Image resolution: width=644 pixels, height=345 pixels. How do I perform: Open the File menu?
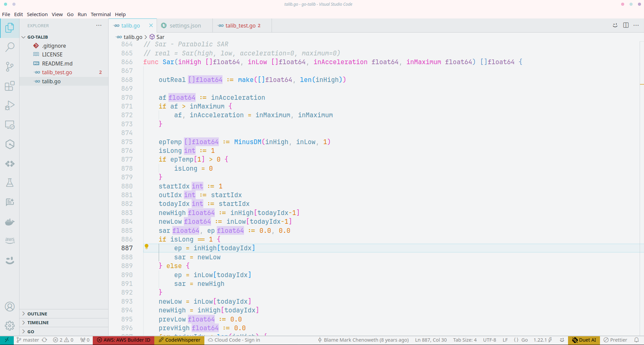6,14
